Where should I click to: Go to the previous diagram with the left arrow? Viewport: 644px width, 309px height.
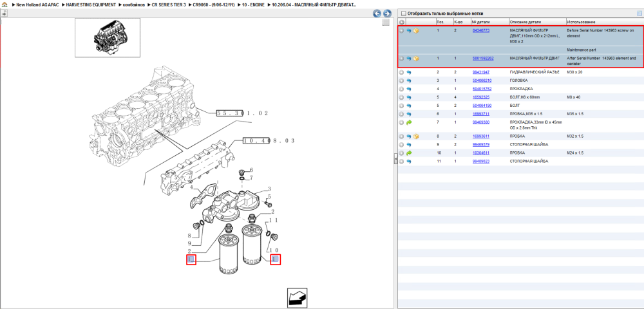(x=377, y=14)
